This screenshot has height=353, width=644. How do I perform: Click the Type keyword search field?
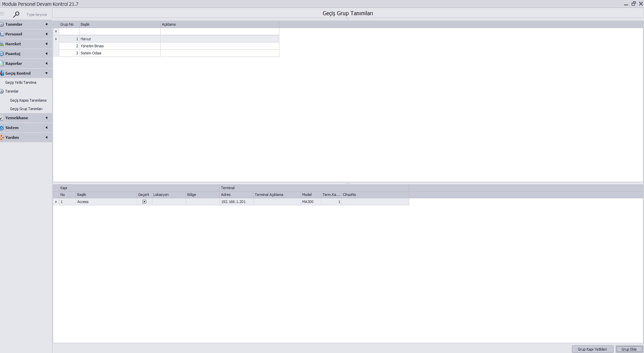(x=37, y=15)
